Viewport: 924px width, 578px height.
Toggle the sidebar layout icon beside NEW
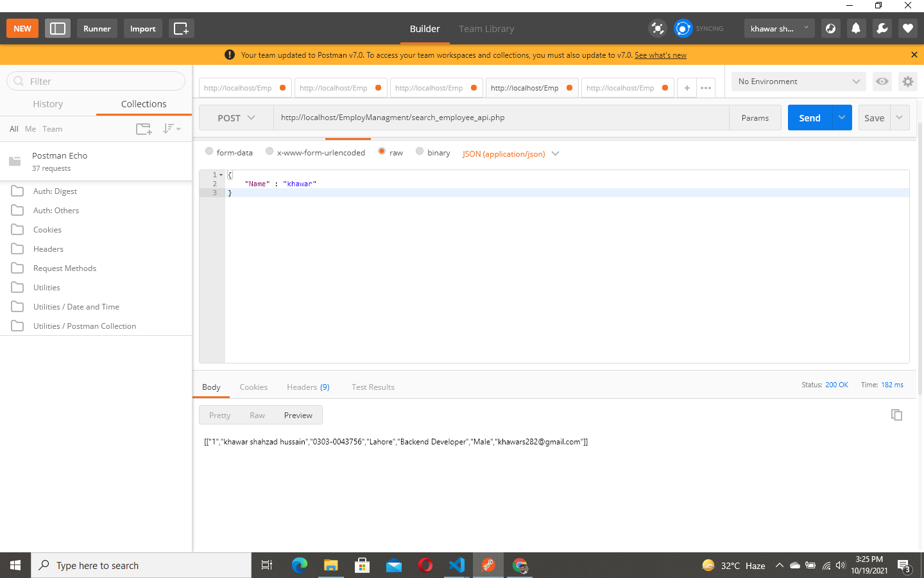point(57,28)
